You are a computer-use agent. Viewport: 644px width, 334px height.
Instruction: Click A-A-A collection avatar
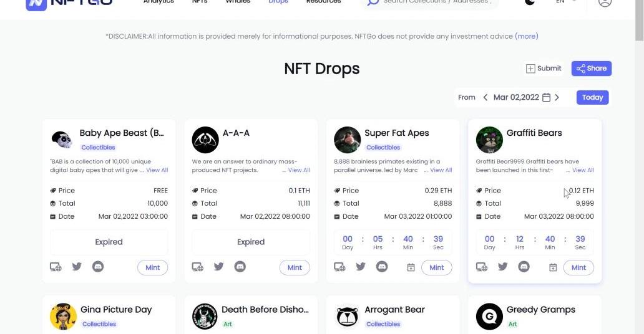tap(205, 140)
